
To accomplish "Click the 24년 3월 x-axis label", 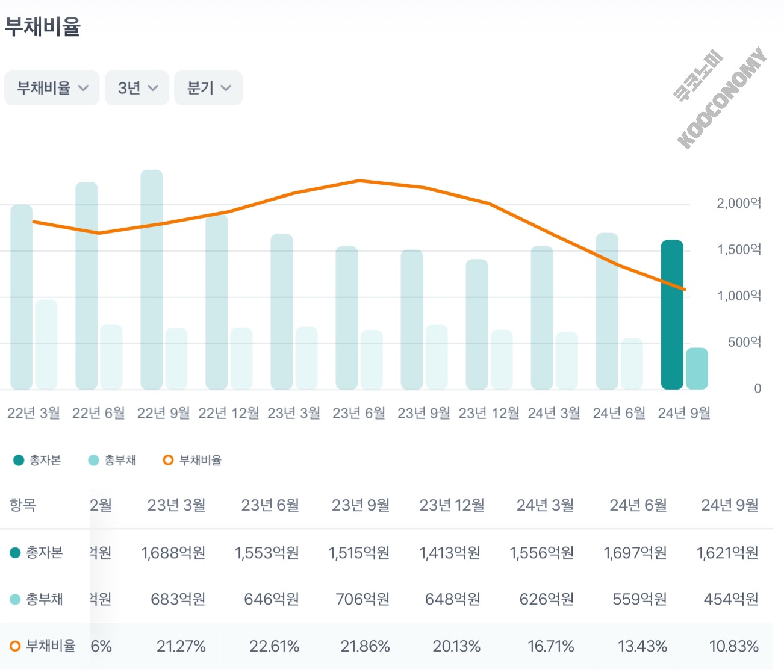I will 554,413.
